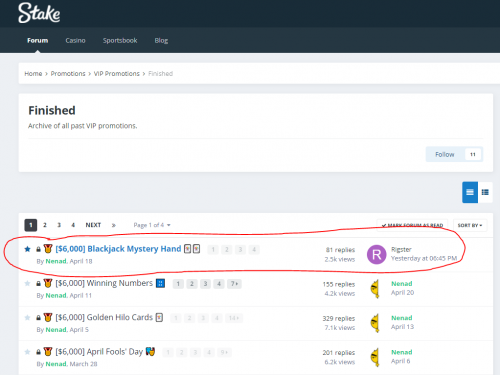The width and height of the screenshot is (500, 375).
Task: Open April 13 last post link
Action: tap(402, 327)
